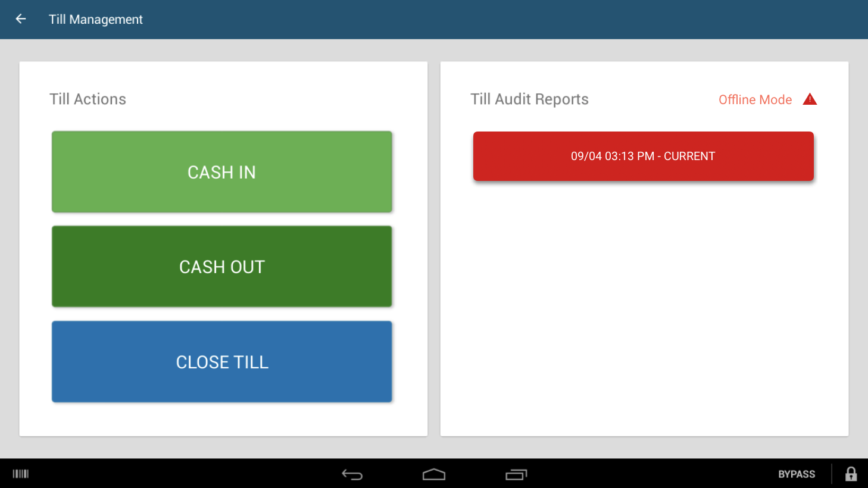Click the Till Actions heading
The height and width of the screenshot is (488, 868).
pos(88,99)
